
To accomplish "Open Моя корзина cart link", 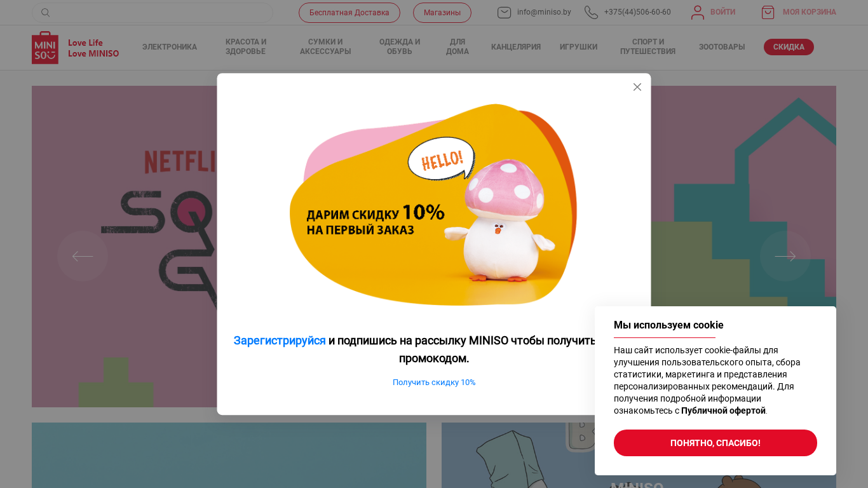I will (x=810, y=12).
